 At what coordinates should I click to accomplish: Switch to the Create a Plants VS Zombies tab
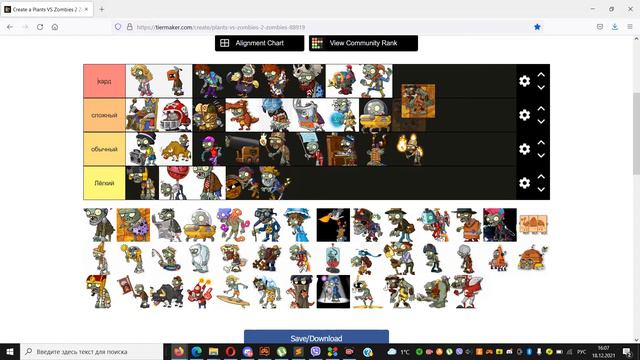coord(47,9)
